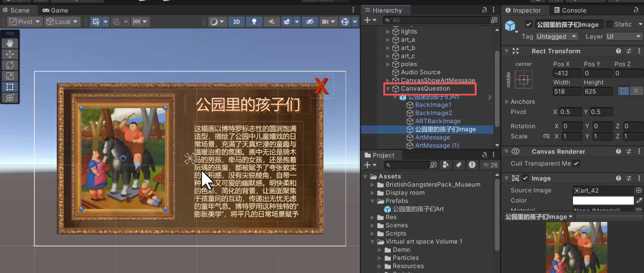This screenshot has width=644, height=273.
Task: Expand Display room folder
Action: point(372,193)
